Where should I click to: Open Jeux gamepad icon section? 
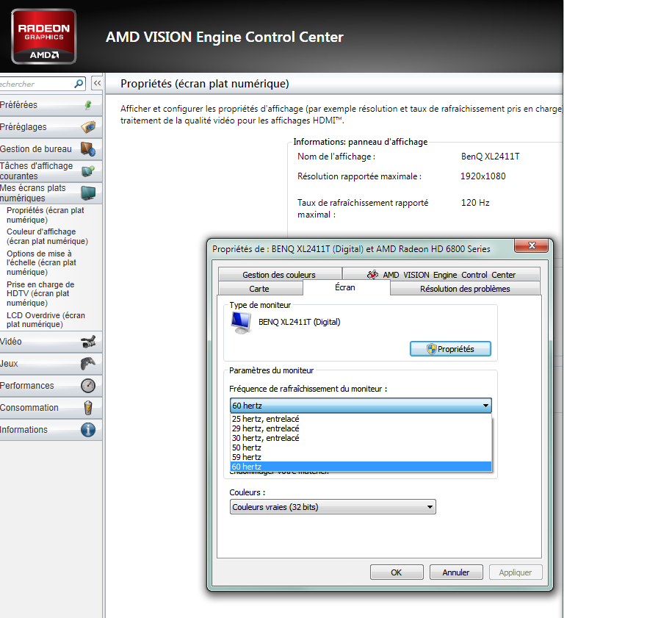(x=87, y=364)
